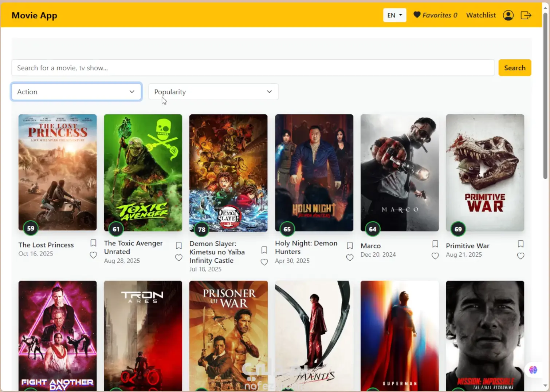The width and height of the screenshot is (550, 392).
Task: Click the Marco movie poster
Action: (x=400, y=173)
